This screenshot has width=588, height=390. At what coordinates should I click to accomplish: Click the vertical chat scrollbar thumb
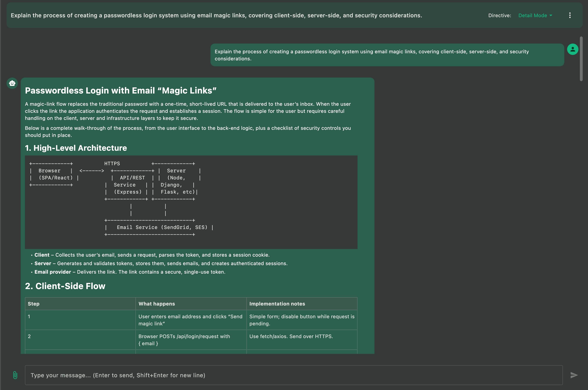[581, 59]
